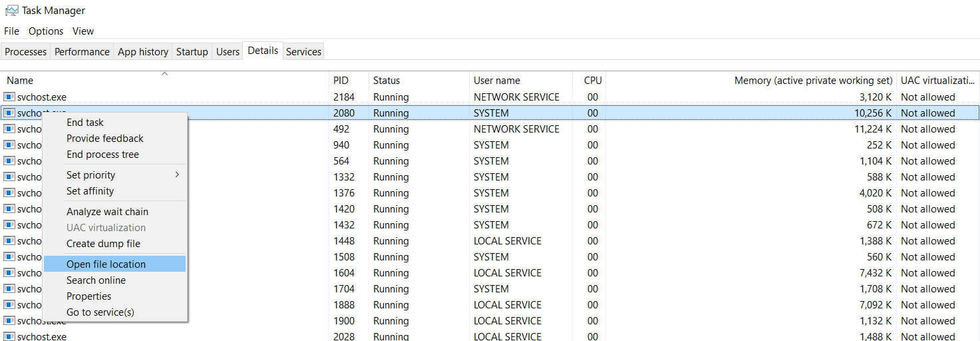Image resolution: width=980 pixels, height=341 pixels.
Task: Open the Options menu
Action: [46, 31]
